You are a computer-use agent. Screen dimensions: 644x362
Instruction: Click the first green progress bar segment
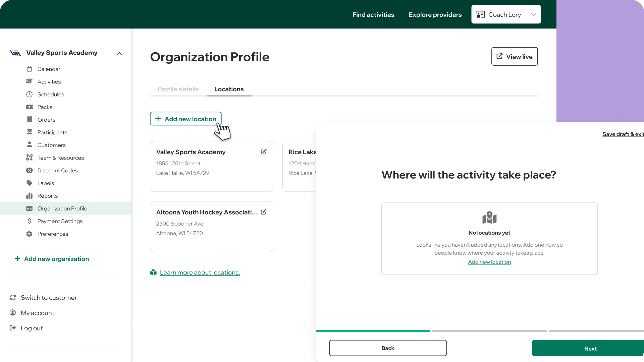click(373, 331)
